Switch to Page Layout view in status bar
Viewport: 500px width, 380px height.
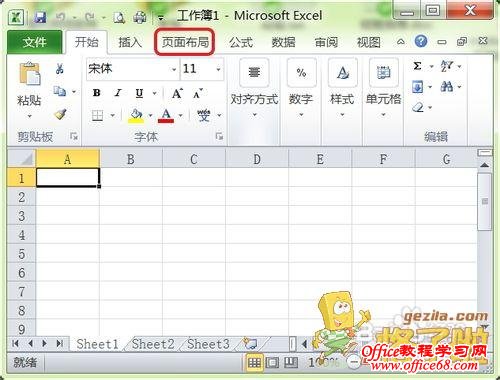tap(272, 362)
